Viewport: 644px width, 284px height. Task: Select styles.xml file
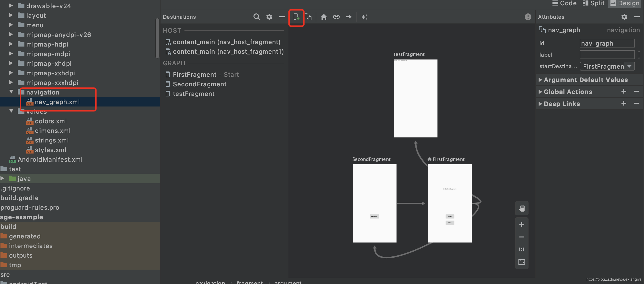[51, 150]
